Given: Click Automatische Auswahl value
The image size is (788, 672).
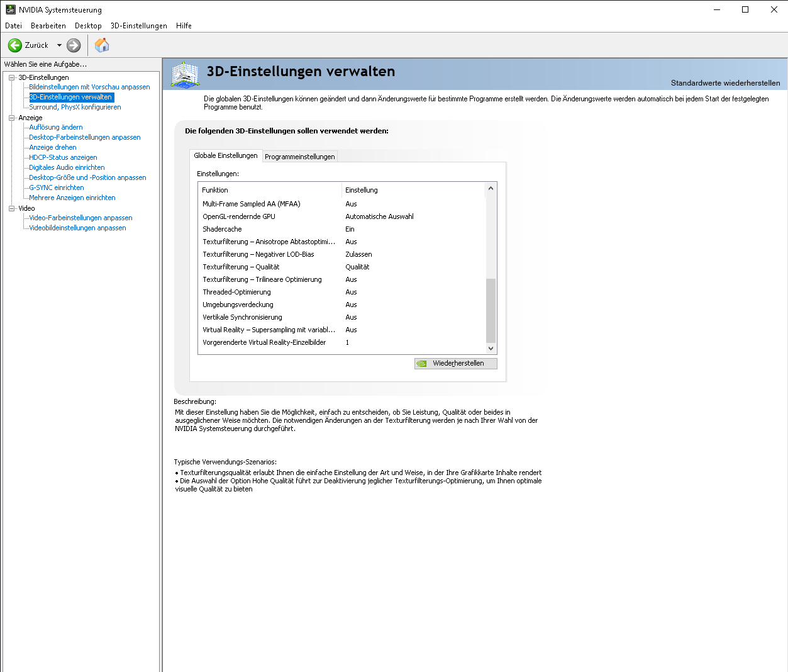Looking at the screenshot, I should click(x=379, y=216).
